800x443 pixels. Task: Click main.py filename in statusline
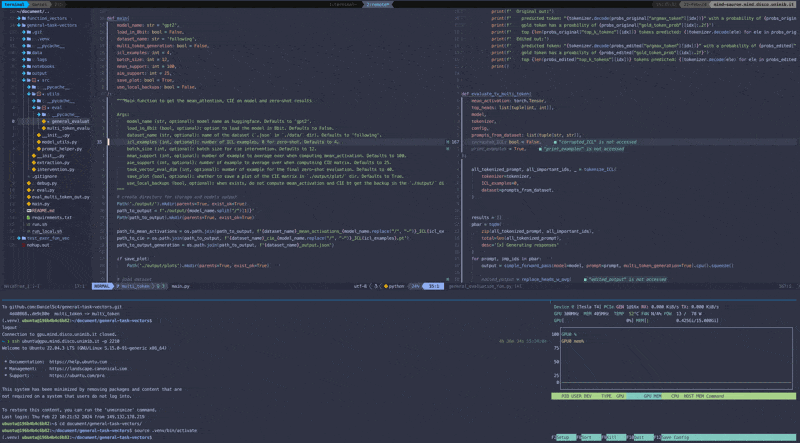click(x=180, y=286)
